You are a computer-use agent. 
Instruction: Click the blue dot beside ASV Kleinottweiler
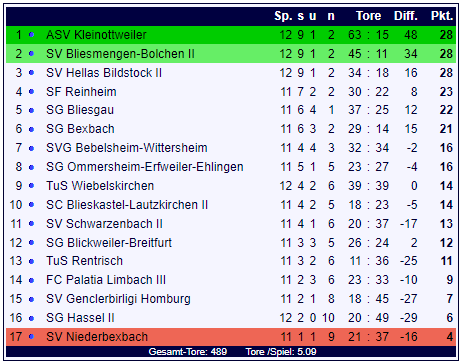[x=31, y=35]
